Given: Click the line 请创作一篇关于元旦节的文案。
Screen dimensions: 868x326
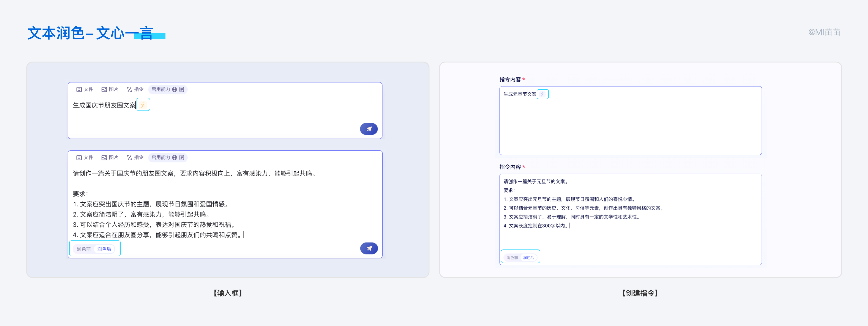Looking at the screenshot, I should click(x=536, y=182).
